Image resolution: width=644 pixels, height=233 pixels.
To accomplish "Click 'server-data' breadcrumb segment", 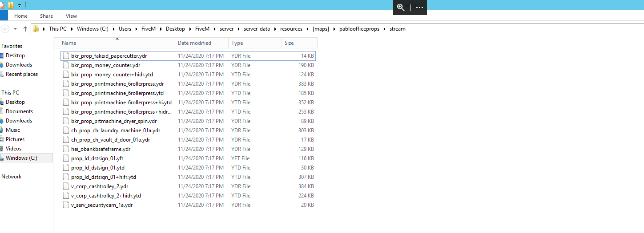I will coord(257,29).
